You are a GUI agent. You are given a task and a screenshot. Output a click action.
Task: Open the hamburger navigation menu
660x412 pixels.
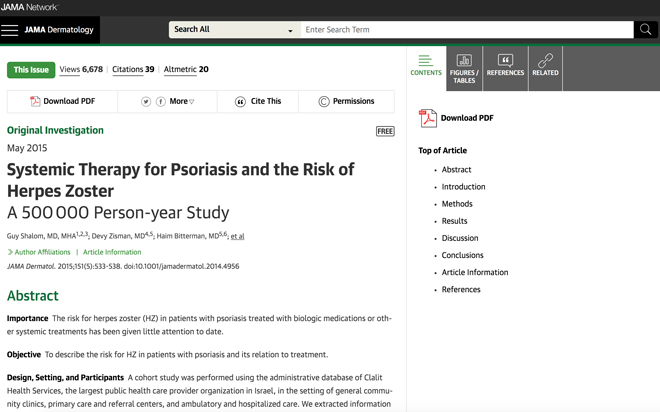(9, 30)
